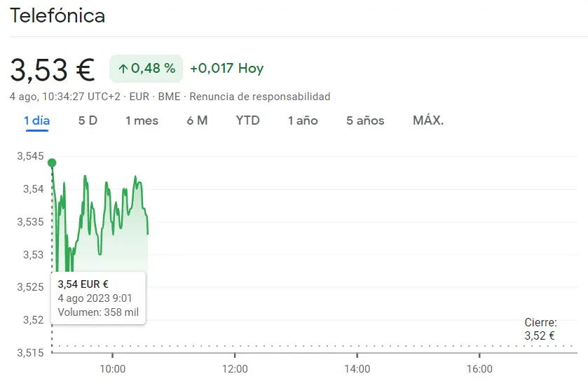
Task: Show the 6 M chart tab
Action: pos(197,120)
